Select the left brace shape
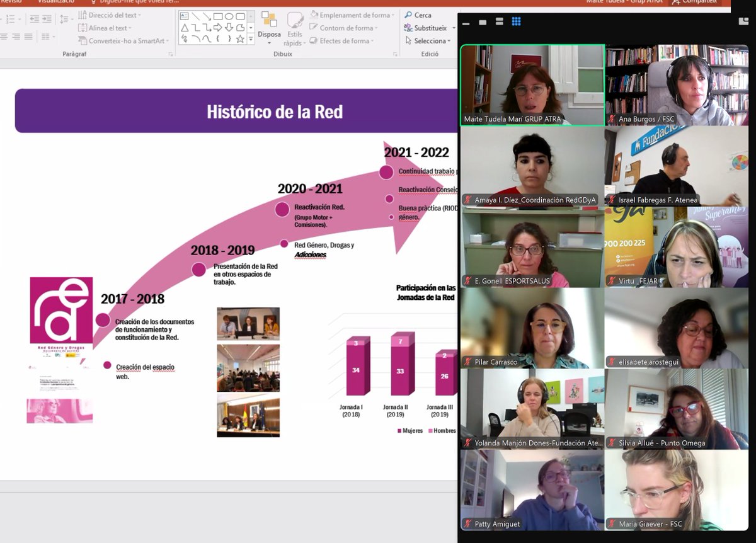The width and height of the screenshot is (756, 543). (217, 39)
